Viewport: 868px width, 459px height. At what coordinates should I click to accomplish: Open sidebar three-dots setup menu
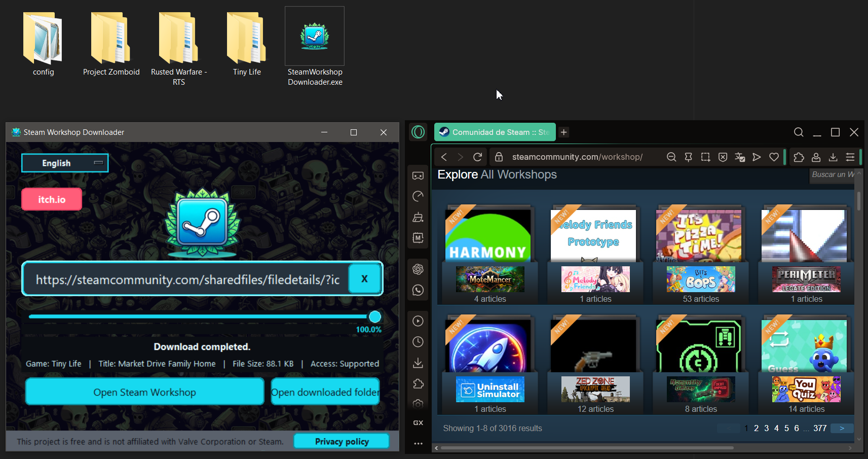pyautogui.click(x=418, y=443)
